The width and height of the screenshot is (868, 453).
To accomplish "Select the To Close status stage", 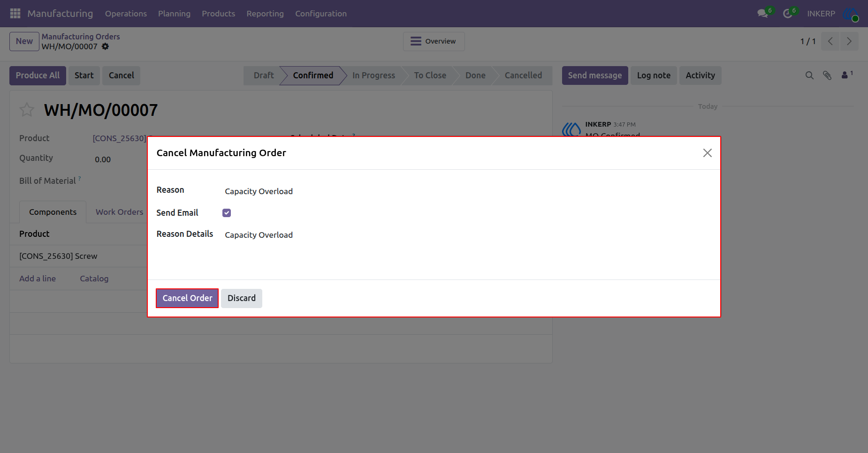I will pos(430,75).
